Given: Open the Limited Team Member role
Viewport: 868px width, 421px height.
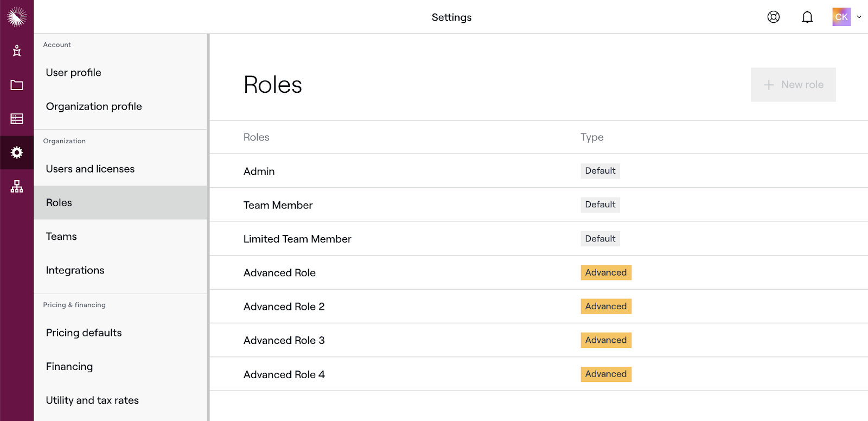Looking at the screenshot, I should pos(297,239).
